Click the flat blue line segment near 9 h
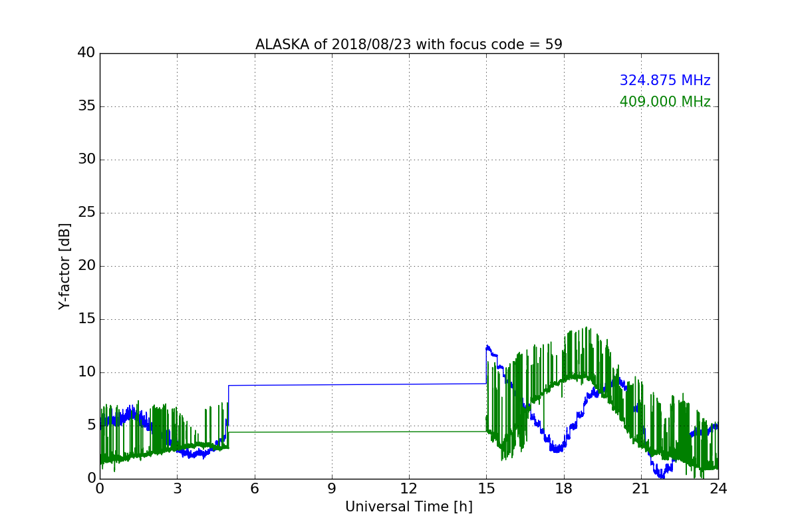Image resolution: width=798 pixels, height=532 pixels. pyautogui.click(x=331, y=384)
